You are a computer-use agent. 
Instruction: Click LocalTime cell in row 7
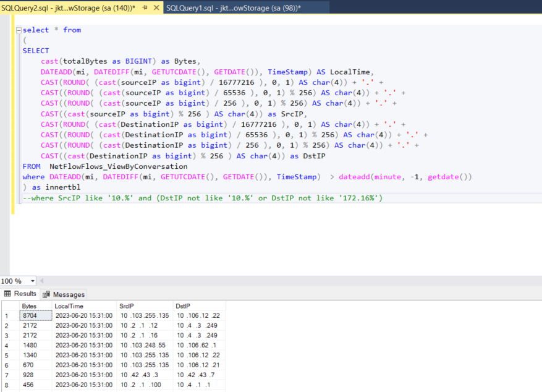click(x=84, y=375)
